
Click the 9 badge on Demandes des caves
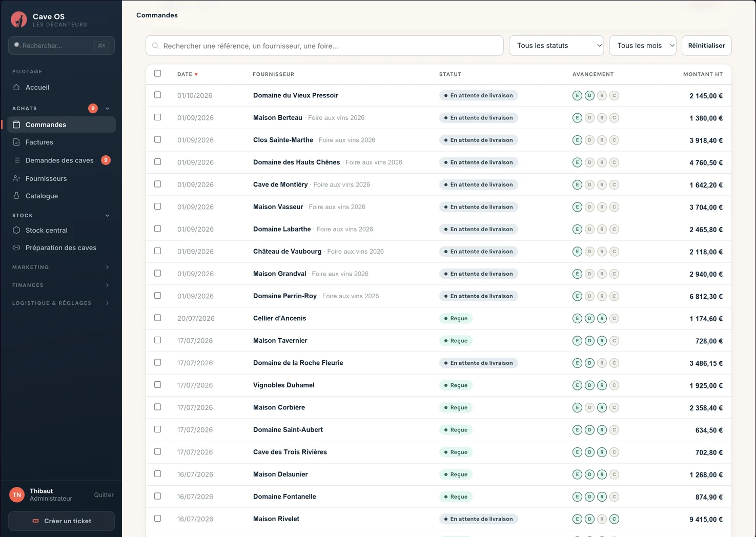[x=106, y=160]
